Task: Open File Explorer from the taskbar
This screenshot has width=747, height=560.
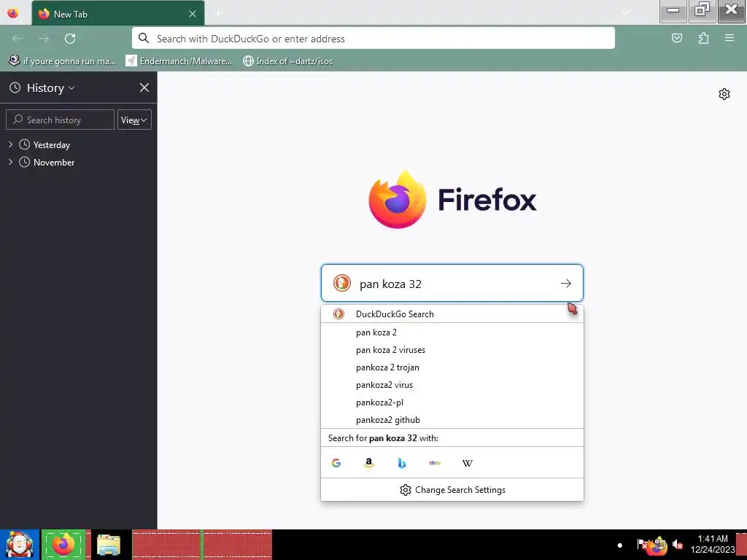Action: 109,545
